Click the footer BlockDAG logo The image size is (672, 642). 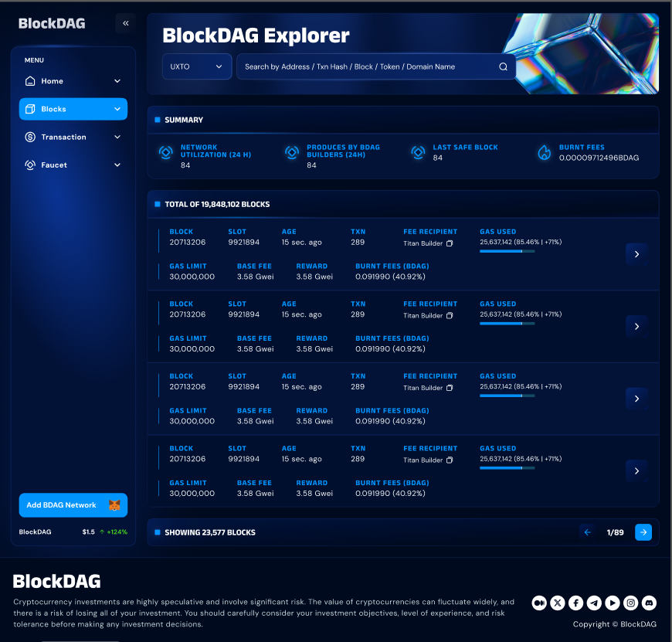coord(57,582)
